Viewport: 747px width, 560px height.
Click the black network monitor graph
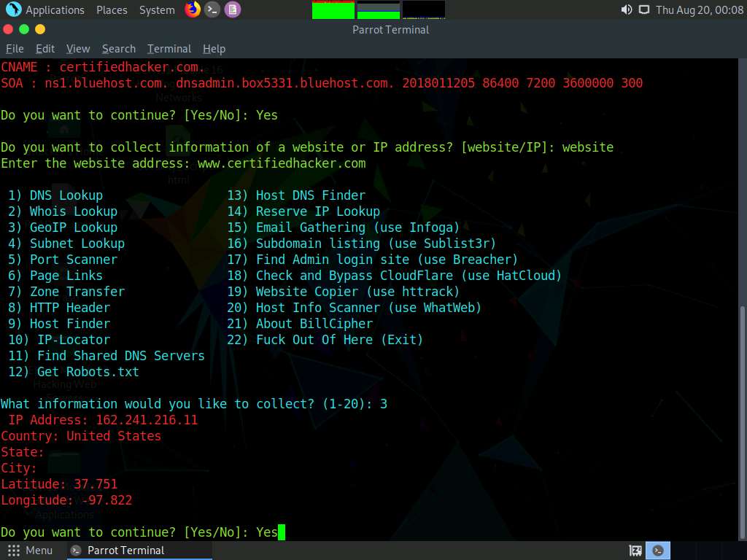point(424,10)
